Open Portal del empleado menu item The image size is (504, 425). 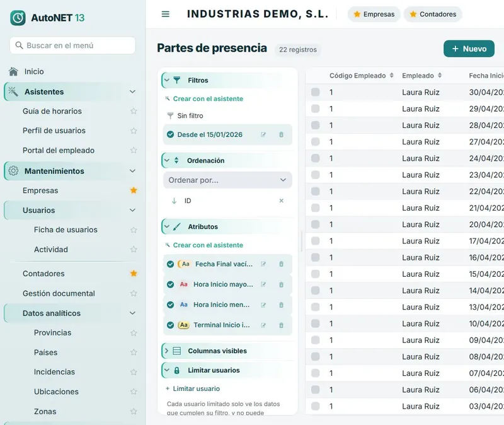click(59, 150)
